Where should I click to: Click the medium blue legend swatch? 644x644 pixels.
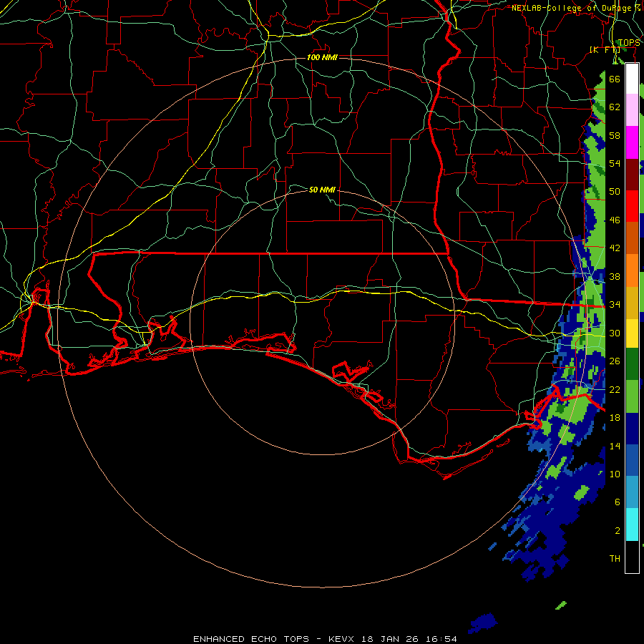click(x=632, y=461)
